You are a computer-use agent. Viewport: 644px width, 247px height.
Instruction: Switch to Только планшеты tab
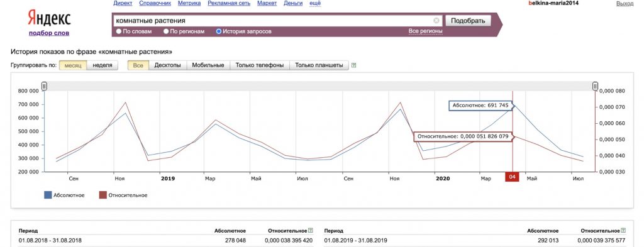pyautogui.click(x=319, y=65)
